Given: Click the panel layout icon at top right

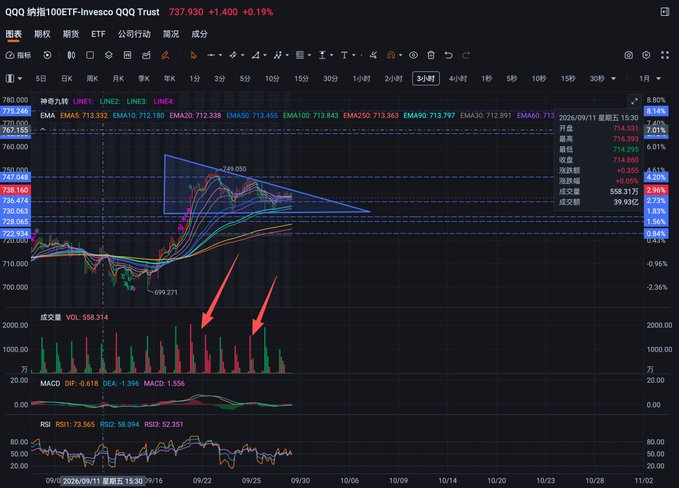Looking at the screenshot, I should (x=665, y=12).
